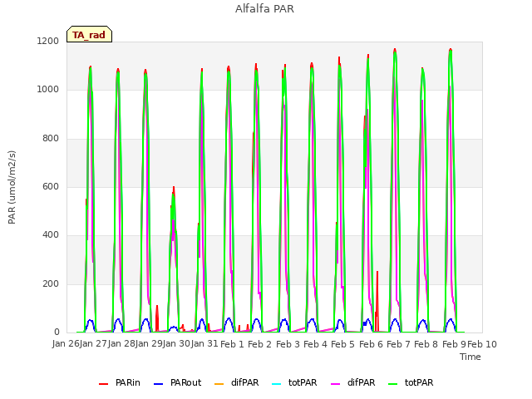Screen dimensions: 532x399
Task: Click the magenta difPAR legend swatch
Action: (335, 384)
